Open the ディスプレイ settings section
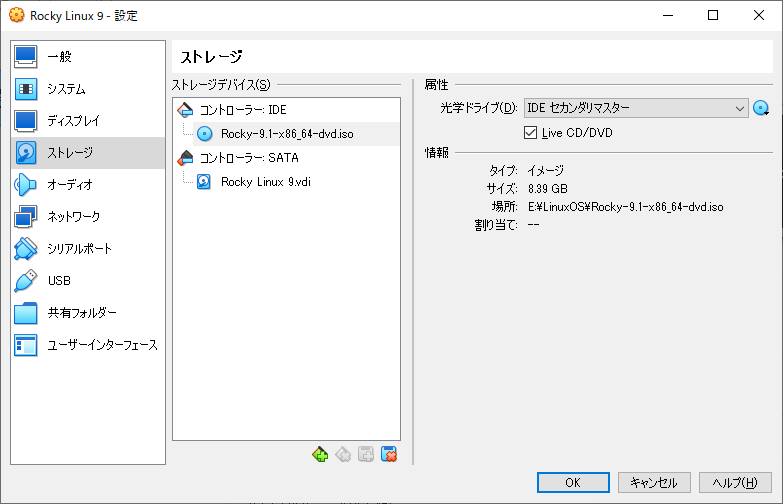The image size is (783, 504). 73,121
